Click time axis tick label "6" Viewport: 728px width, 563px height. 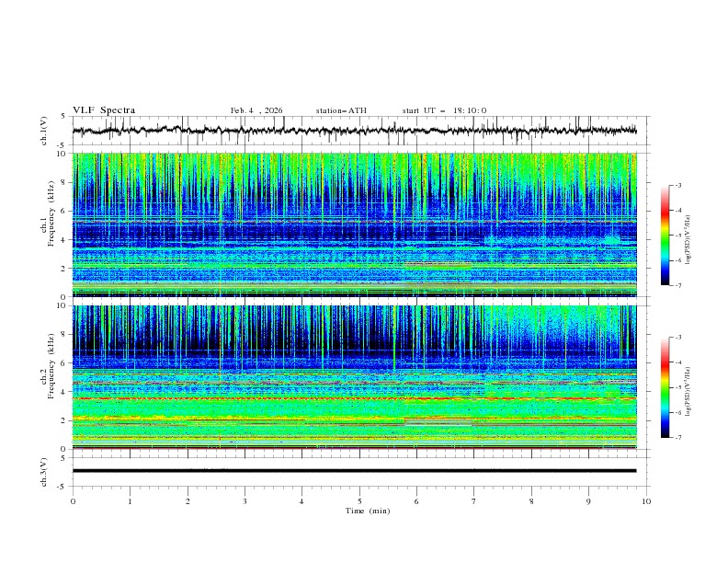click(417, 501)
